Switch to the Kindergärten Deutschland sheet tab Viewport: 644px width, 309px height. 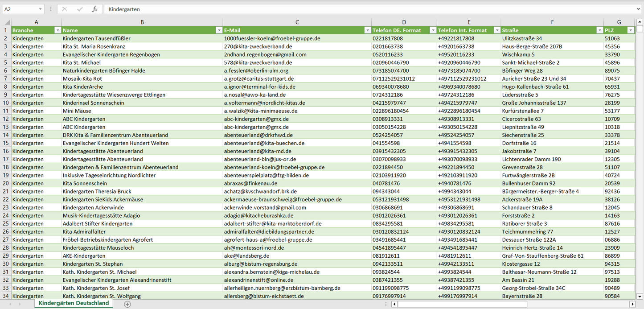[x=74, y=303]
